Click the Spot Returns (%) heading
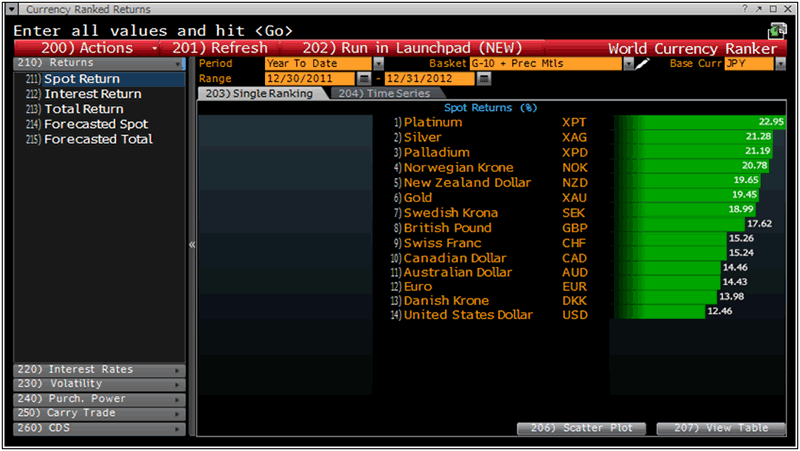Screen dimensions: 800x451 pyautogui.click(x=490, y=108)
